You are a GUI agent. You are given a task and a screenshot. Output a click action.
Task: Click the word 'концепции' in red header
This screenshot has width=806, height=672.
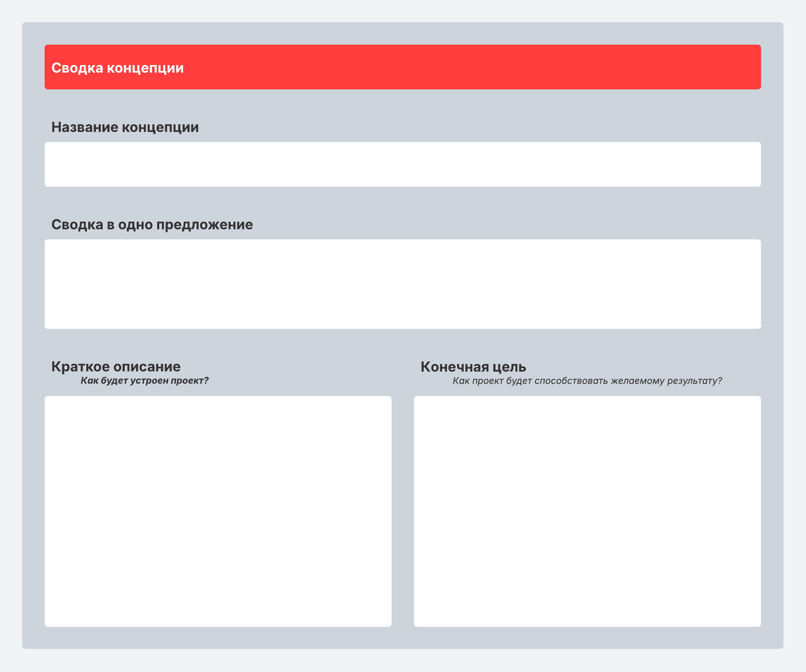coord(145,68)
